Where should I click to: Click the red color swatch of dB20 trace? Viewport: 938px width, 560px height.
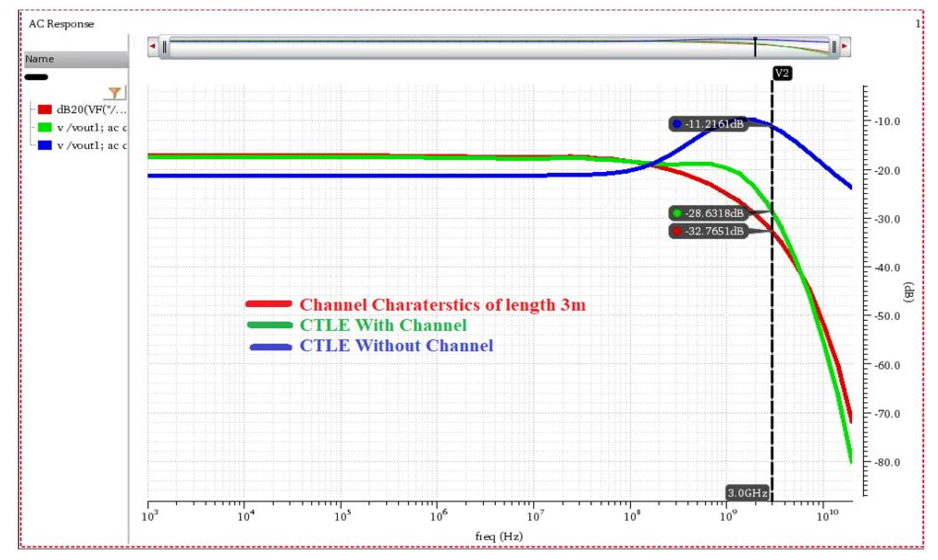tap(44, 110)
